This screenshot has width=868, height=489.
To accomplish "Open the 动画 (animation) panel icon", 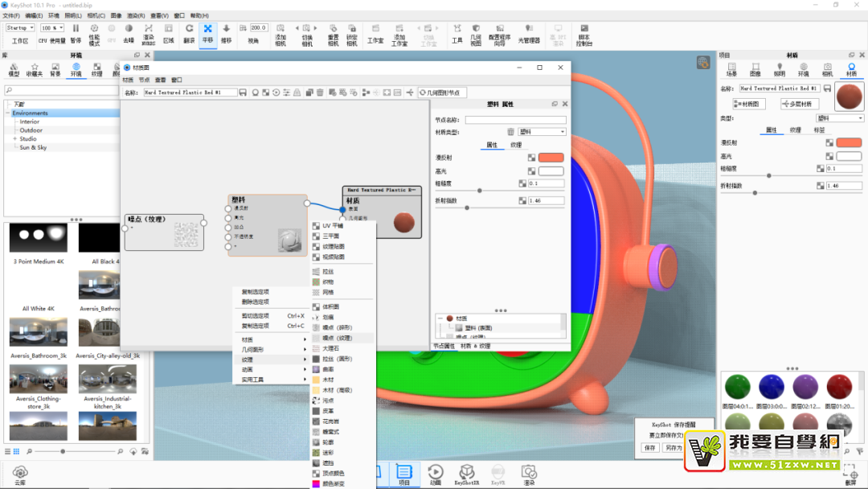I will click(435, 474).
